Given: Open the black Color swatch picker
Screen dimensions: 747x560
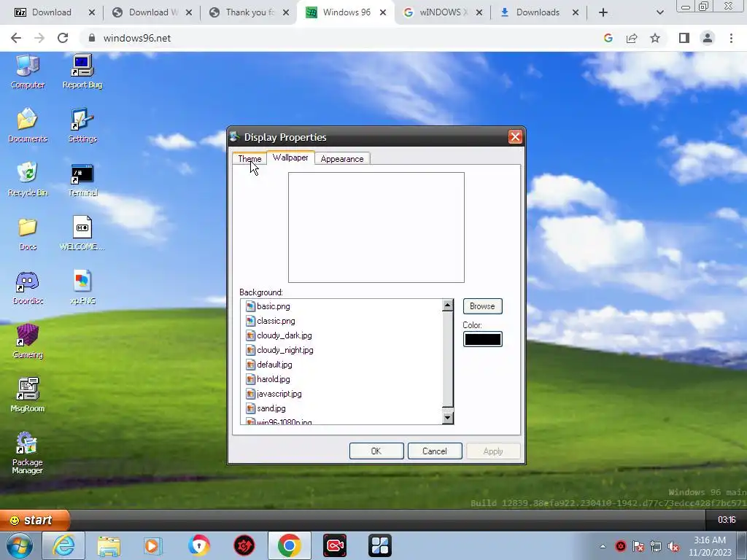Looking at the screenshot, I should tap(483, 339).
